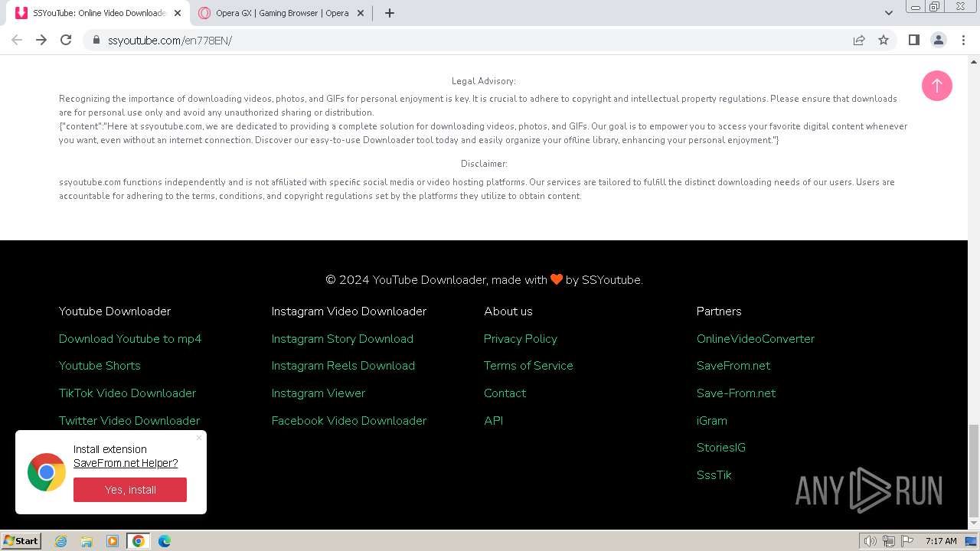Screen dimensions: 980x551
Task: Launch Microsoft Edge from the taskbar
Action: (165, 541)
